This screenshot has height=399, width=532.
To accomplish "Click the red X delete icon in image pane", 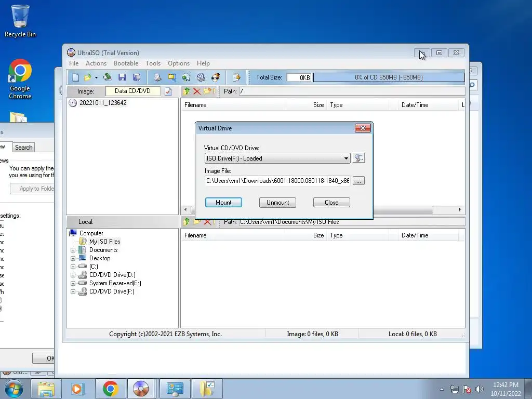I will pyautogui.click(x=197, y=91).
